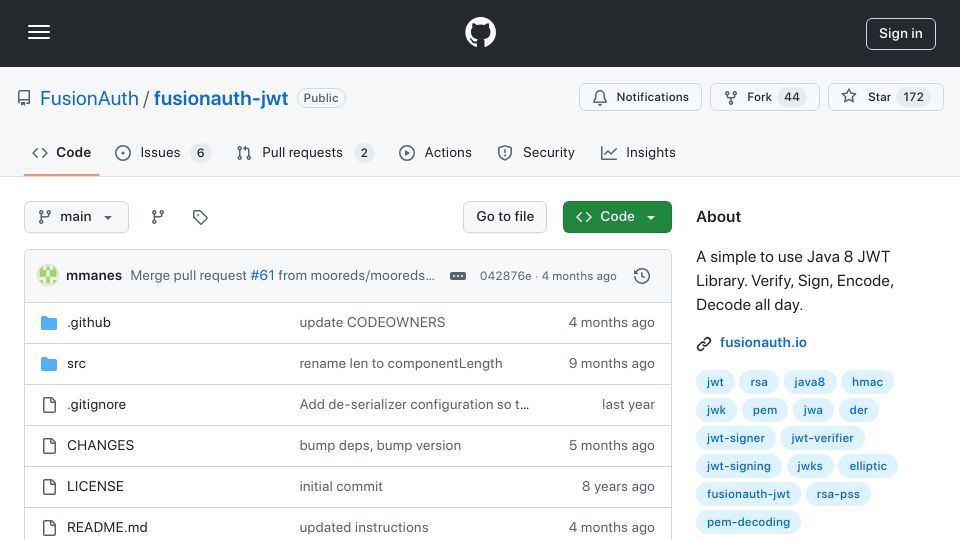Open the fusionauth-jwt repository link
The height and width of the screenshot is (540, 960).
click(220, 98)
